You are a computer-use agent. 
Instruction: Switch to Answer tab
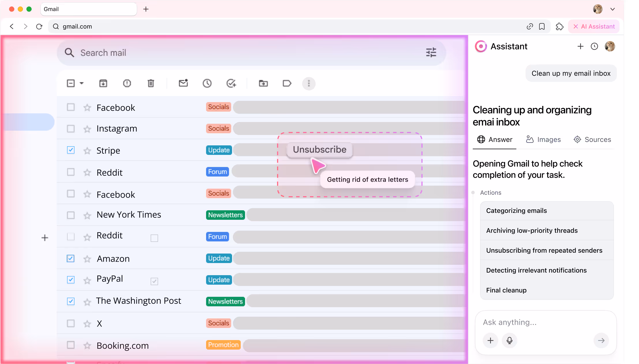(494, 140)
